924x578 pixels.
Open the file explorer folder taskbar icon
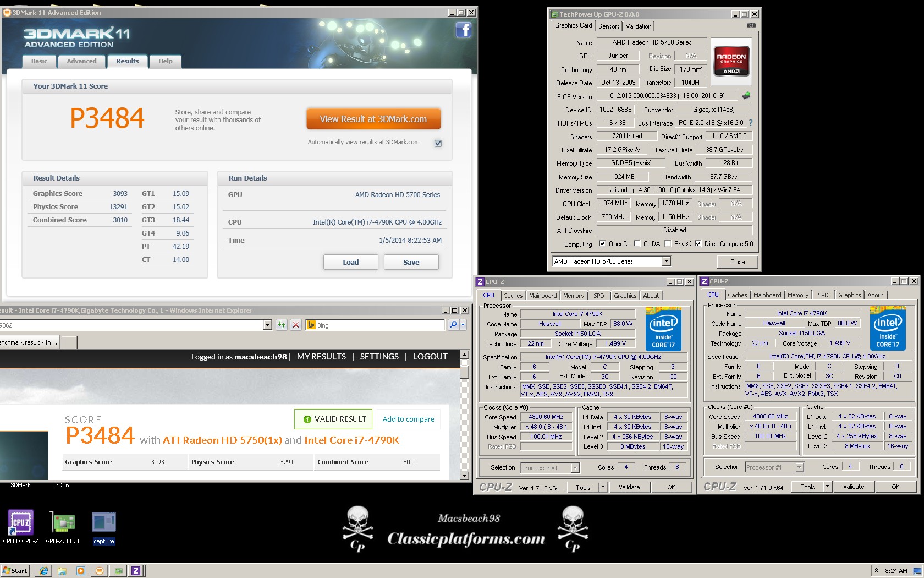tap(62, 571)
